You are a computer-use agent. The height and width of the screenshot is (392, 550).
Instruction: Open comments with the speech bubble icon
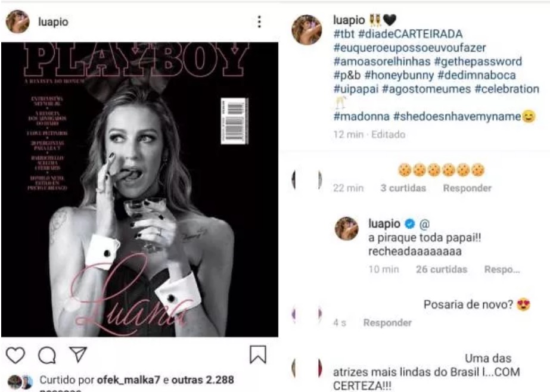[47, 355]
